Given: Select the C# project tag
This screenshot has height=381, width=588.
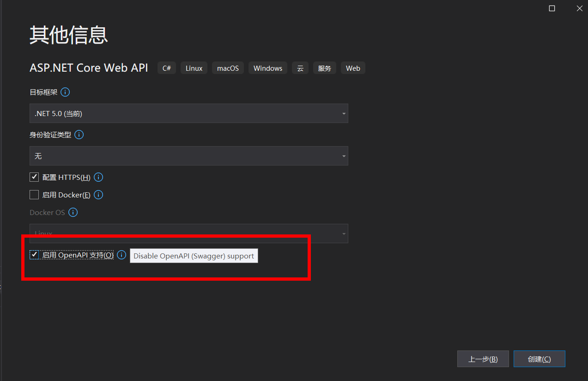Looking at the screenshot, I should (x=166, y=68).
